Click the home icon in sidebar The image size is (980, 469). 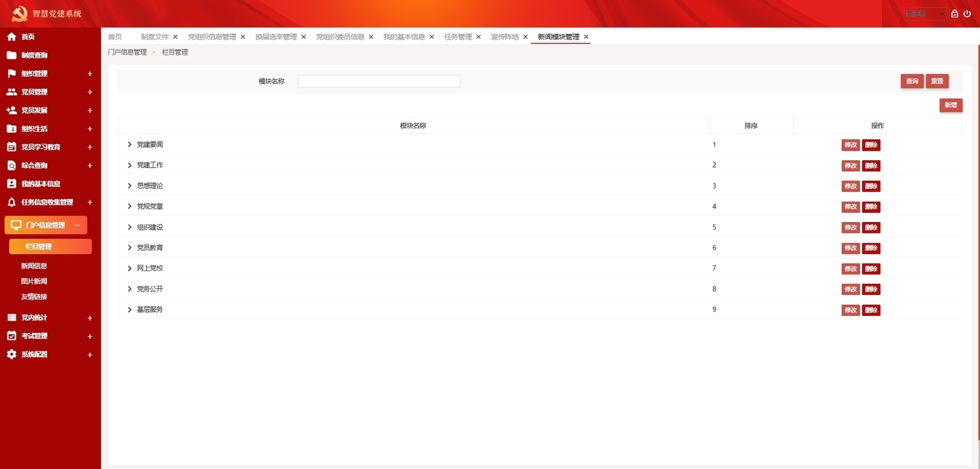[11, 37]
